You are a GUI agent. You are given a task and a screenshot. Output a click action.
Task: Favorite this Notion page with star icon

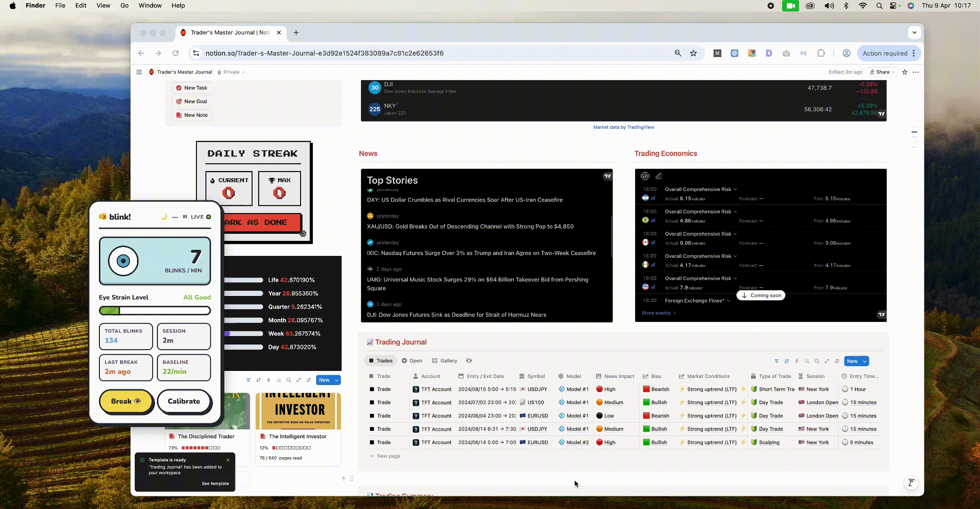[905, 72]
